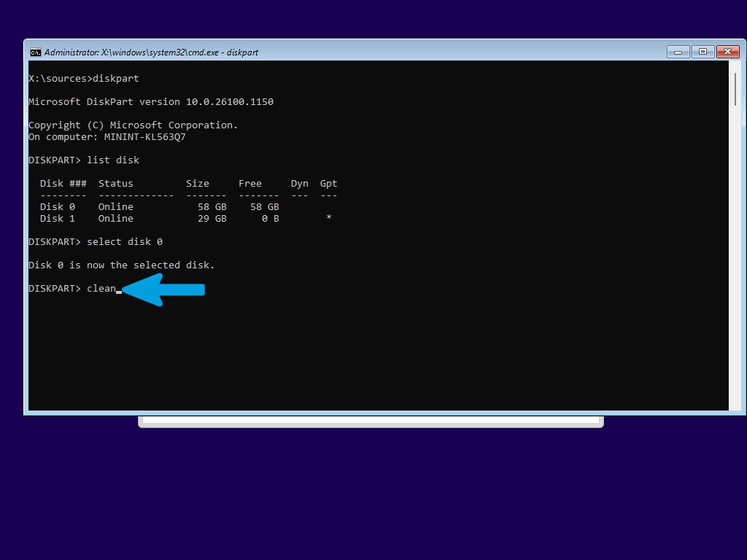Click the asterisk in the Gpt column
The image size is (747, 560).
coord(329,217)
